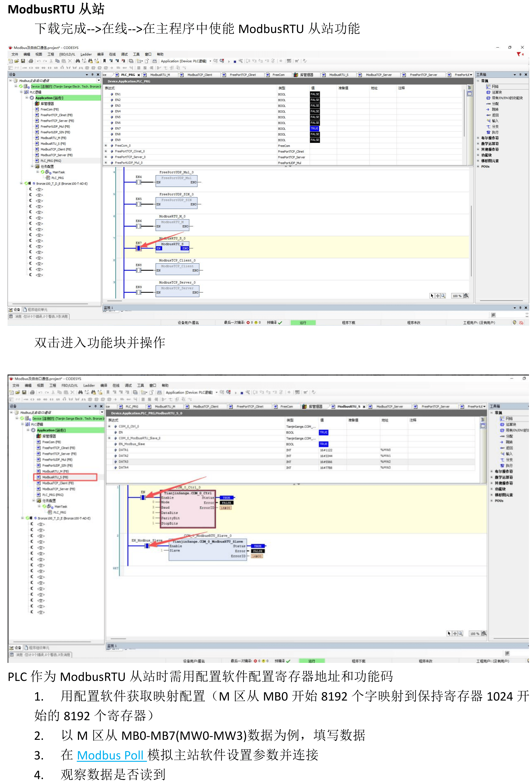Select 返回 tool in first screenshot toolbox
The height and width of the screenshot is (783, 532).
pos(492,115)
